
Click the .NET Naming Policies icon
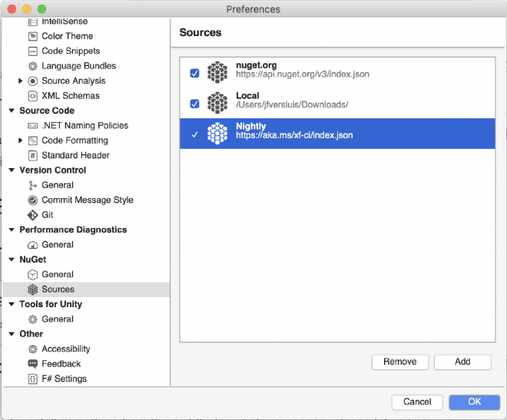33,126
